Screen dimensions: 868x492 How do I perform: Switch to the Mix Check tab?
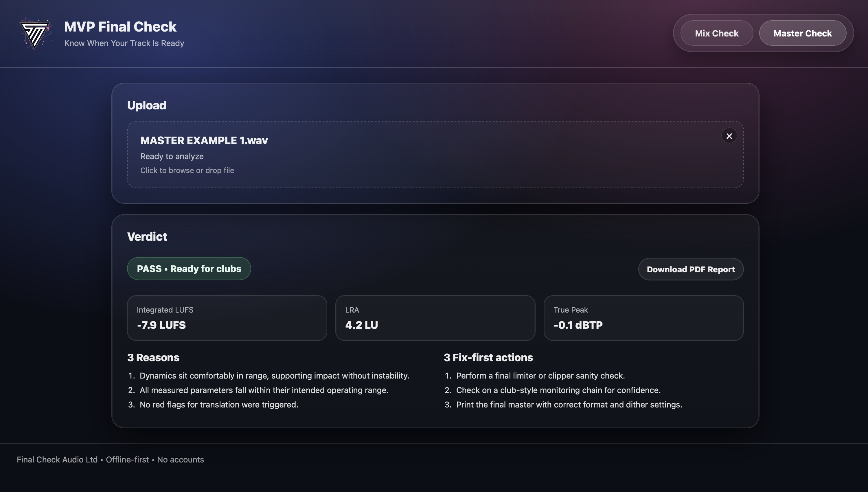click(716, 33)
